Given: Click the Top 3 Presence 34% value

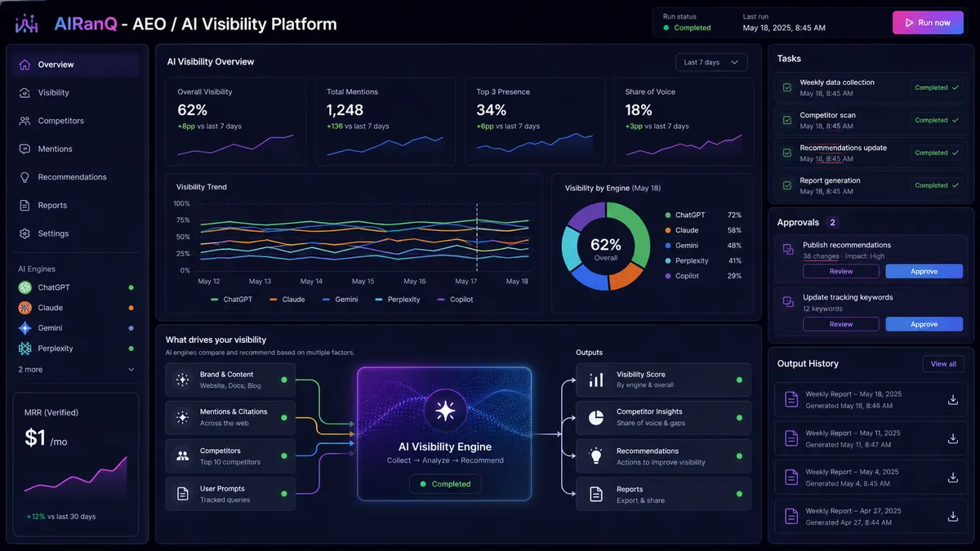Looking at the screenshot, I should point(492,110).
